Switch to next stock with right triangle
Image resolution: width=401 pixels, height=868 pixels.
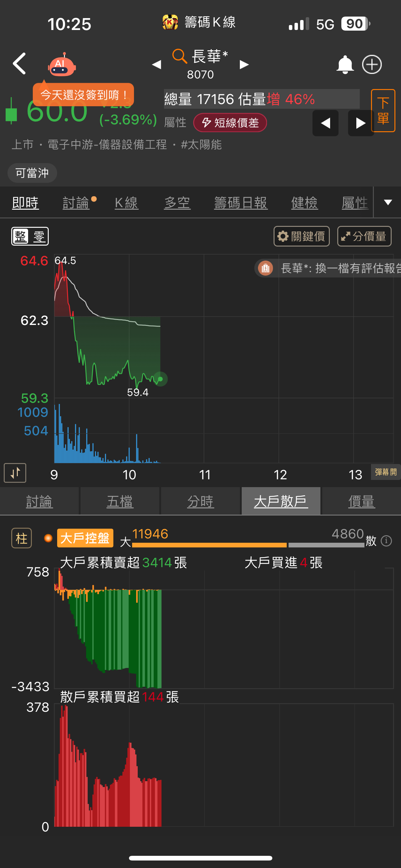click(244, 64)
